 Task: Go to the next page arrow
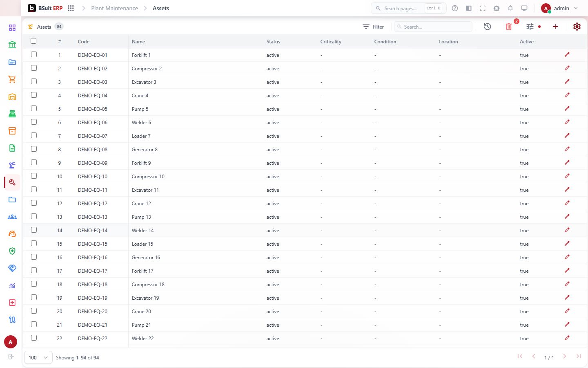click(x=565, y=357)
